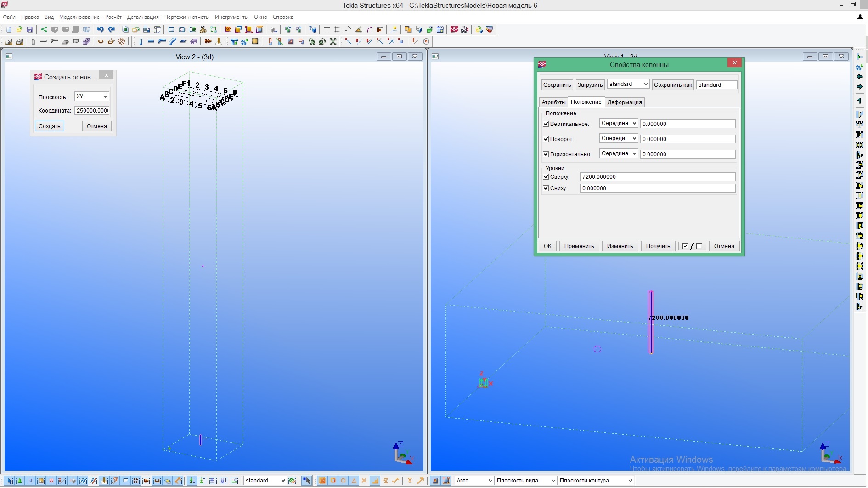Click the Save model icon

point(30,29)
